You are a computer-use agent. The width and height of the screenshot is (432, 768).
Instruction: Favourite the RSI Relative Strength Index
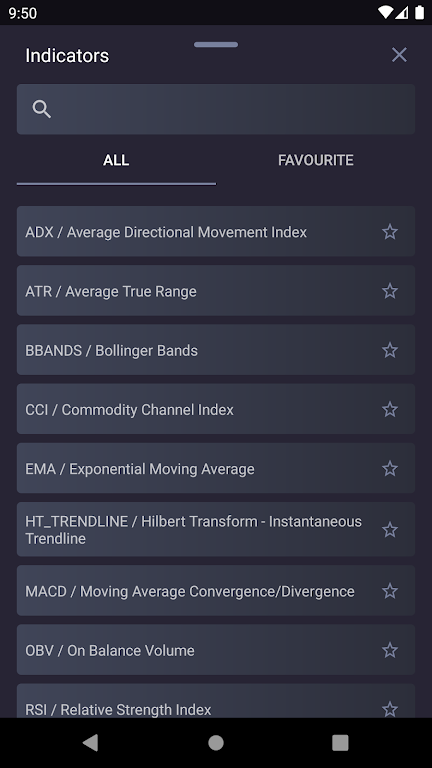tap(390, 709)
